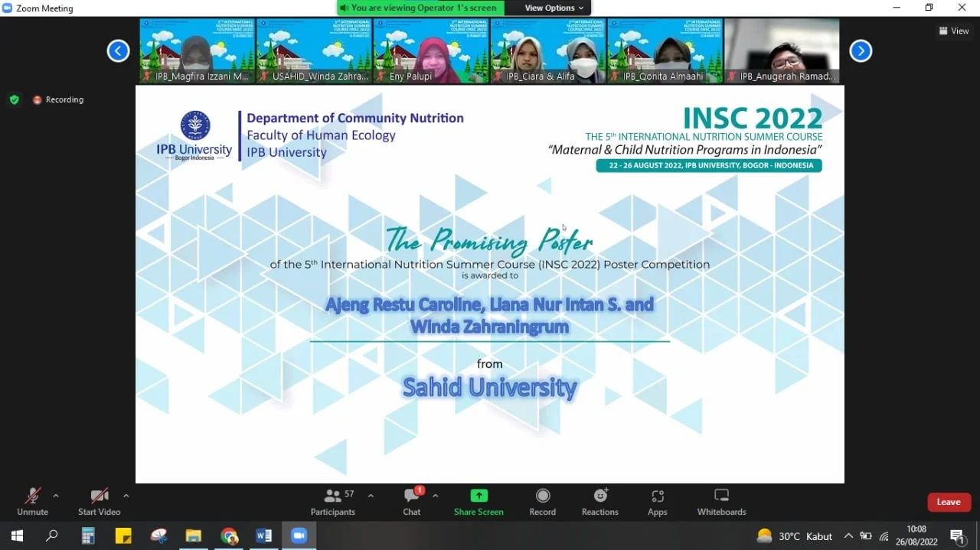The width and height of the screenshot is (980, 550).
Task: Open Microsoft Word from taskbar
Action: point(264,536)
